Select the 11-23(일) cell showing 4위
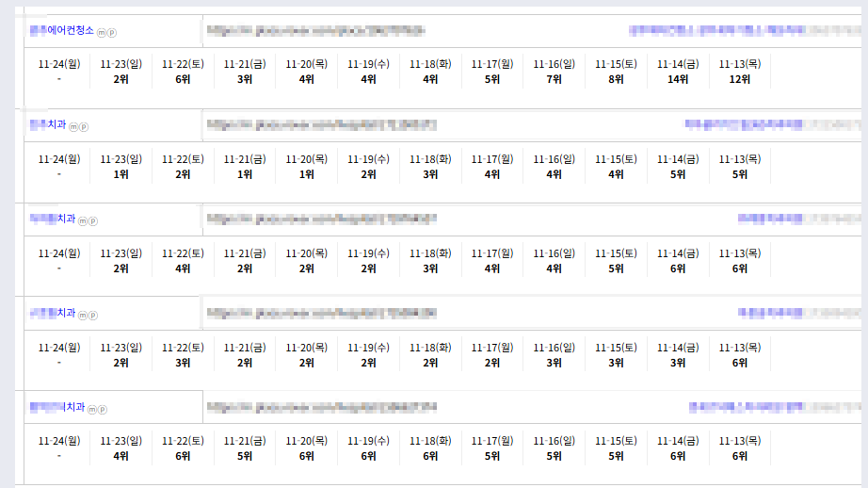This screenshot has height=488, width=868. (121, 448)
